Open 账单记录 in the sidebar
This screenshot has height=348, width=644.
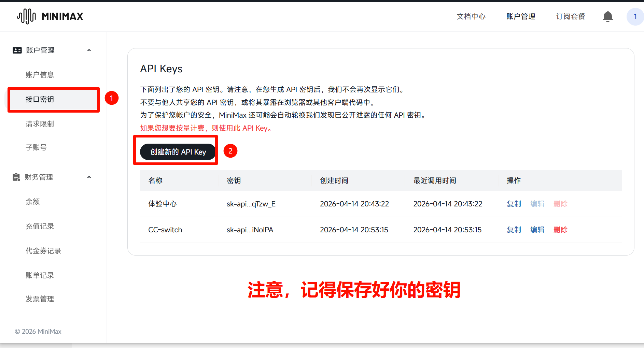pyautogui.click(x=40, y=275)
